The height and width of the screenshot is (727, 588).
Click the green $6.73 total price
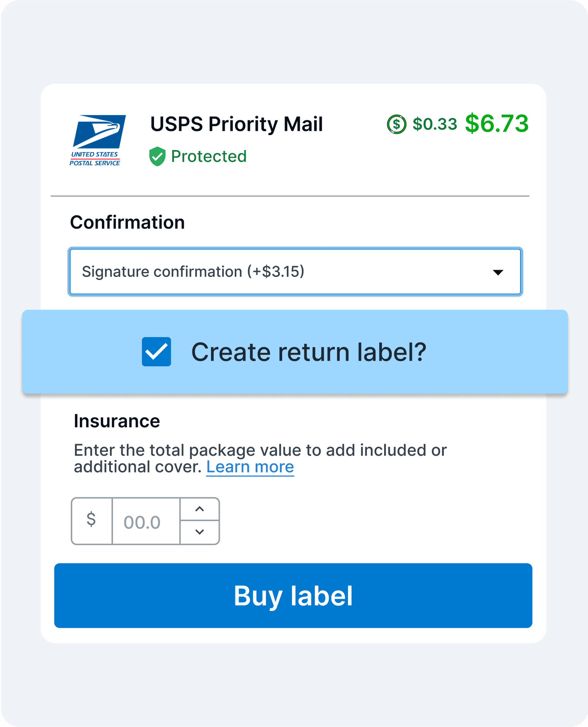pos(497,124)
